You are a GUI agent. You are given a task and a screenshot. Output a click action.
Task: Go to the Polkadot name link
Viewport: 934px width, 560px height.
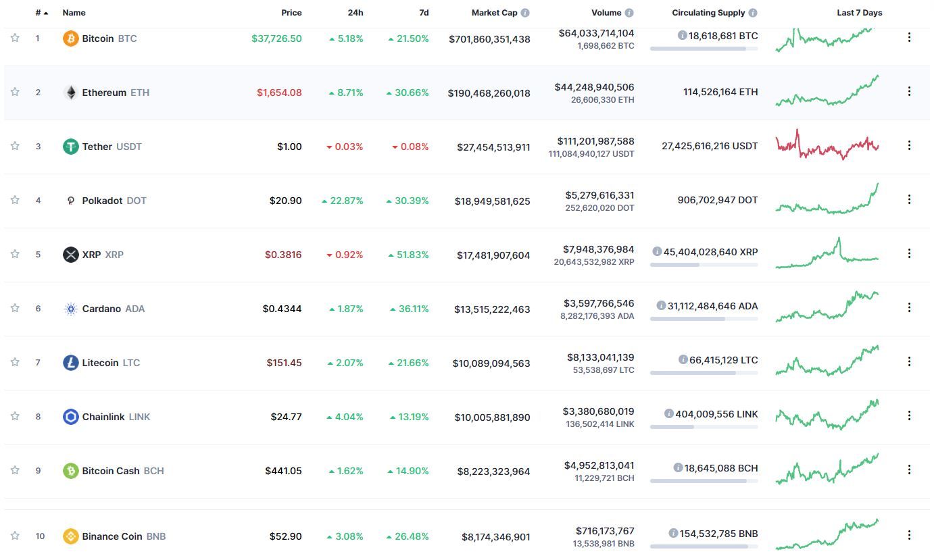click(102, 201)
